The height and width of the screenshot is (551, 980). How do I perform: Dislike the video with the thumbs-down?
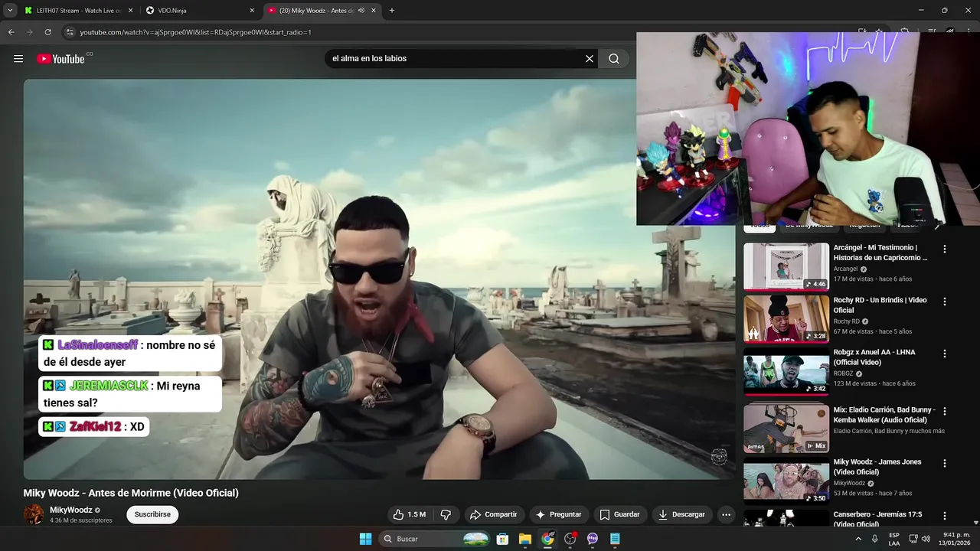[x=446, y=514]
